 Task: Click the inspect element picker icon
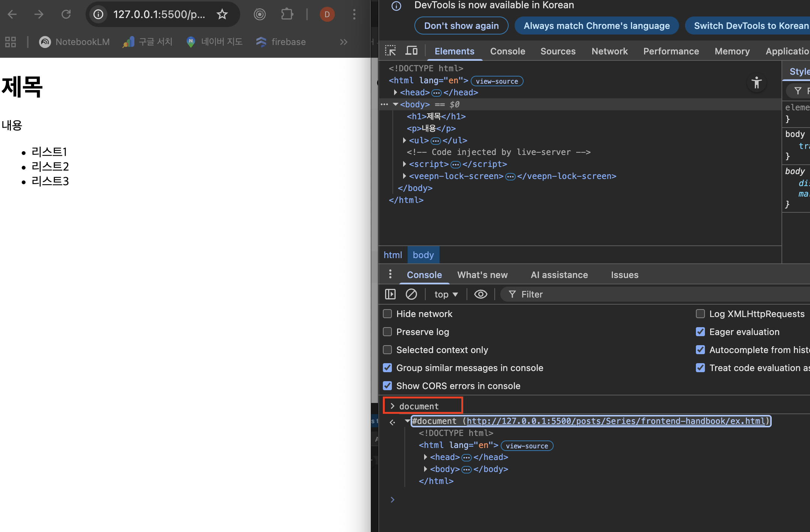[x=390, y=51]
